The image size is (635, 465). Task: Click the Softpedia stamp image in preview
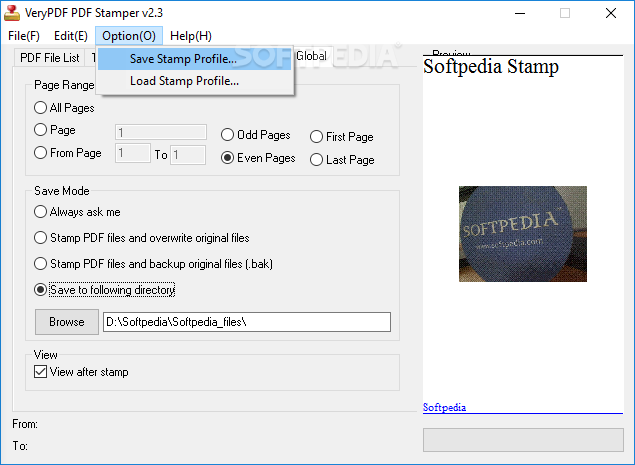coord(523,234)
